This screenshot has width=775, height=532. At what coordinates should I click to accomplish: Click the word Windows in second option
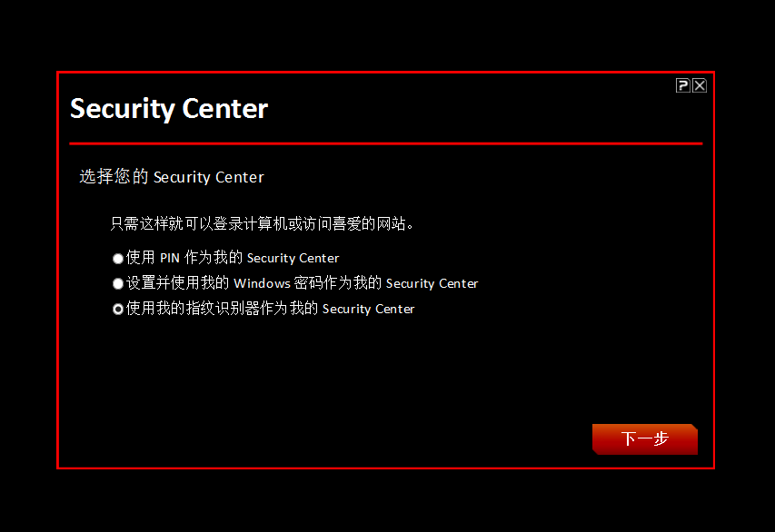point(262,283)
